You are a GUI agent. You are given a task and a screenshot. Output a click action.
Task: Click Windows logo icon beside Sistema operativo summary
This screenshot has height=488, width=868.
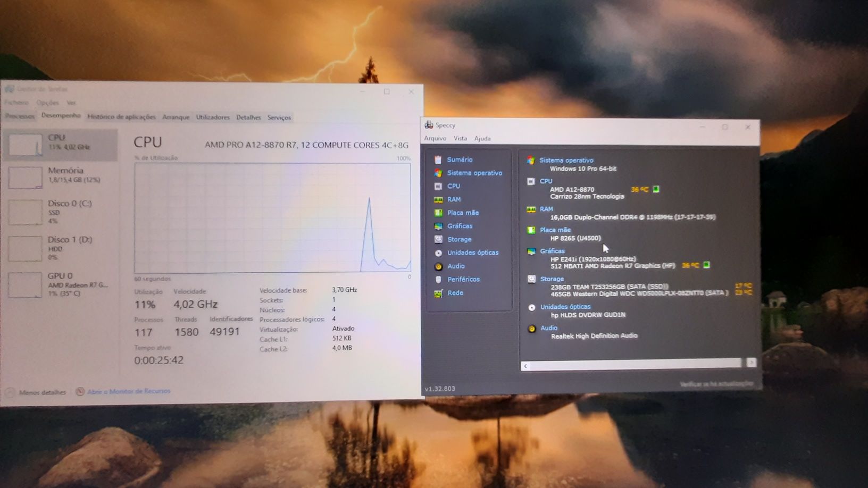(531, 160)
